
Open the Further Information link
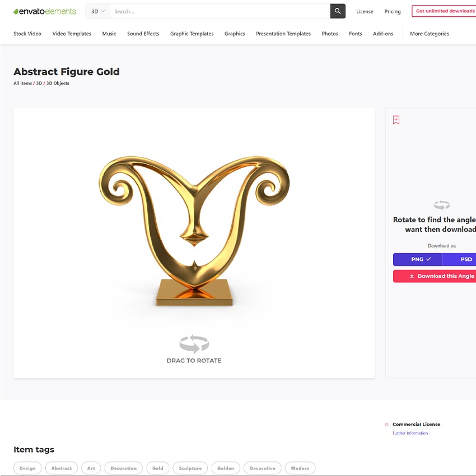click(x=410, y=433)
